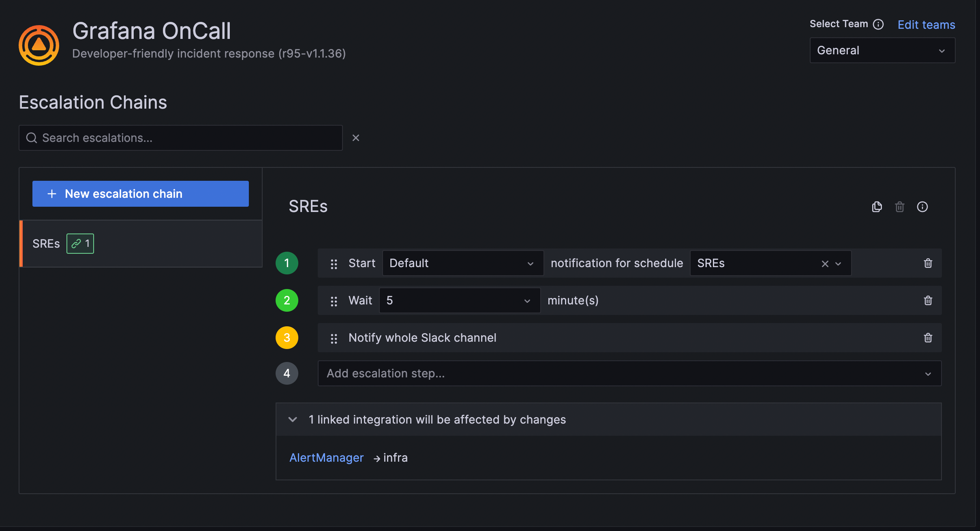Viewport: 980px width, 531px height.
Task: Expand the Add escalation step selector
Action: click(628, 373)
